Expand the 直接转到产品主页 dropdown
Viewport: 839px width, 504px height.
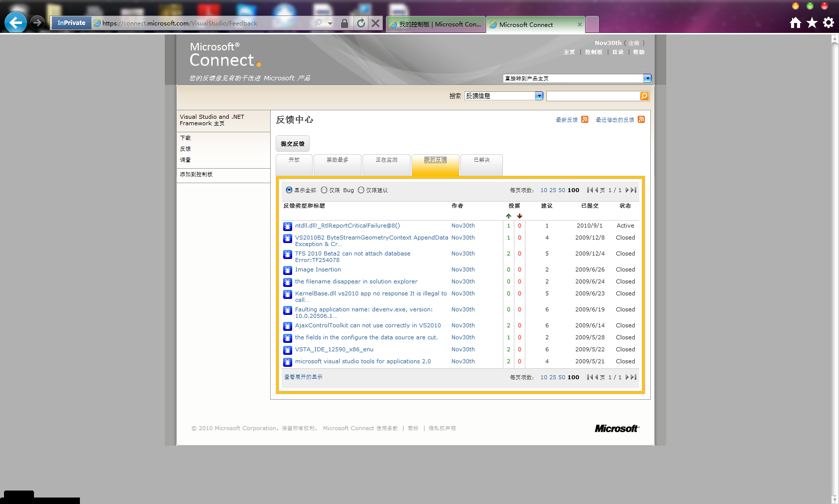click(x=647, y=78)
